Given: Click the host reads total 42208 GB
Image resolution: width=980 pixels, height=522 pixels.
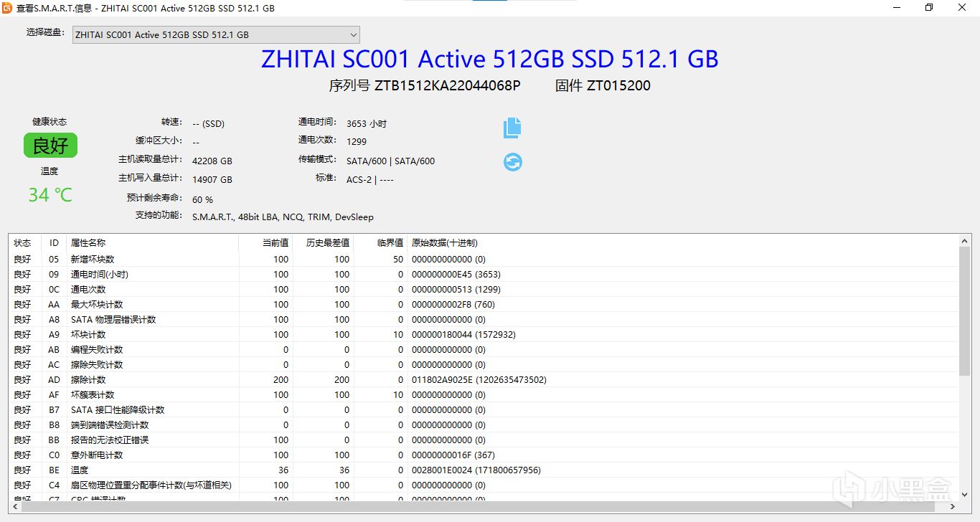Looking at the screenshot, I should (212, 161).
